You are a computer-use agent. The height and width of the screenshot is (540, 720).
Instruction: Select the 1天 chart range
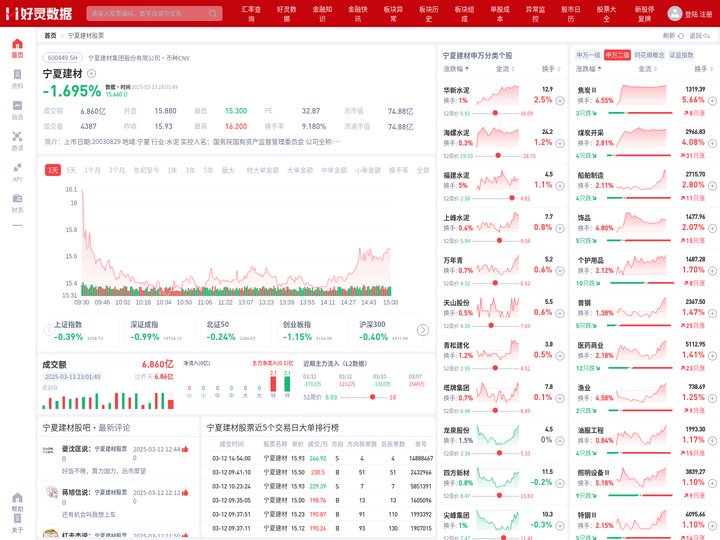[53, 170]
